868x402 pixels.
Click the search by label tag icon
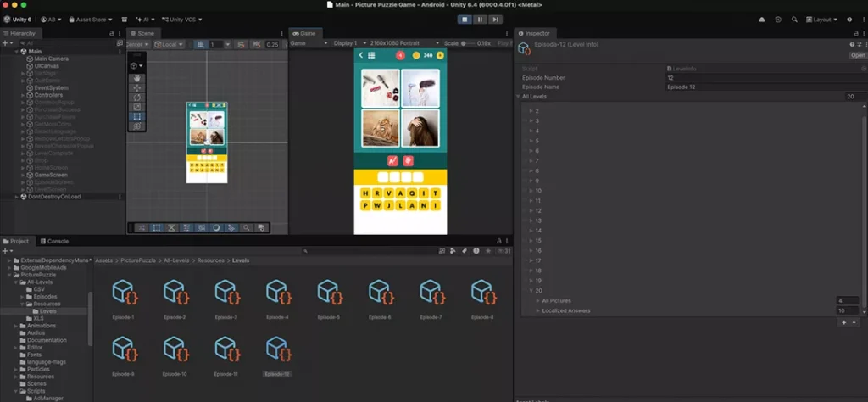(x=464, y=251)
